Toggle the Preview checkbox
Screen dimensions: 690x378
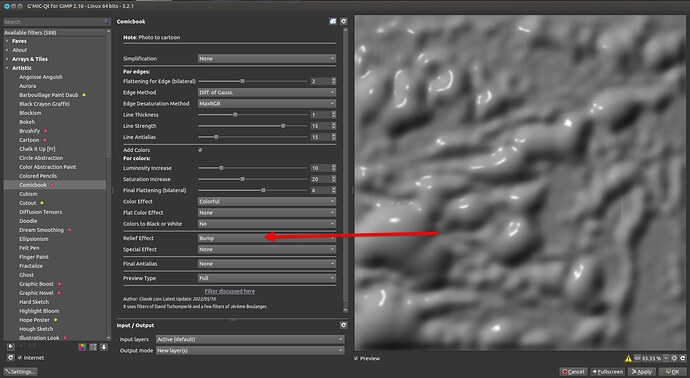coord(356,358)
